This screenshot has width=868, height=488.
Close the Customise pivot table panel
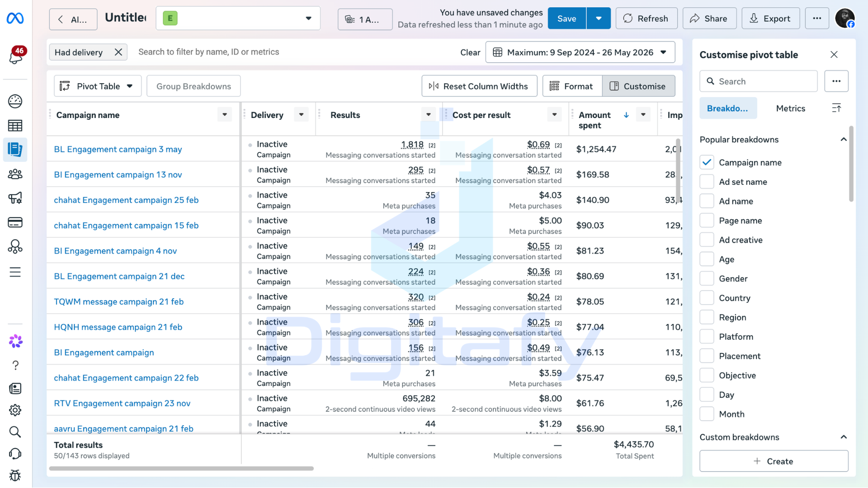(834, 55)
